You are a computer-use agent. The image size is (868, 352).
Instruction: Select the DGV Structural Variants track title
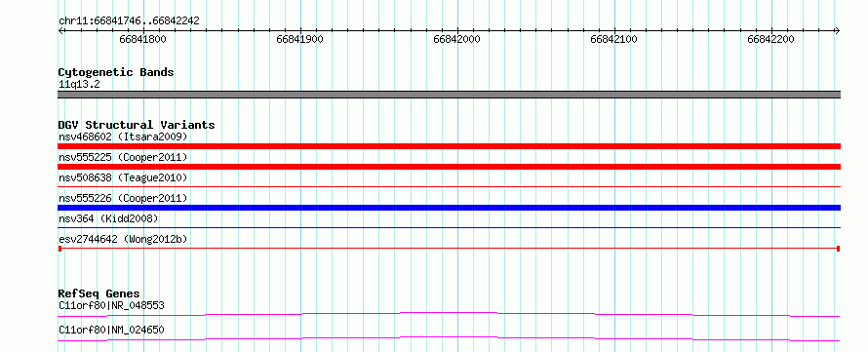[137, 125]
